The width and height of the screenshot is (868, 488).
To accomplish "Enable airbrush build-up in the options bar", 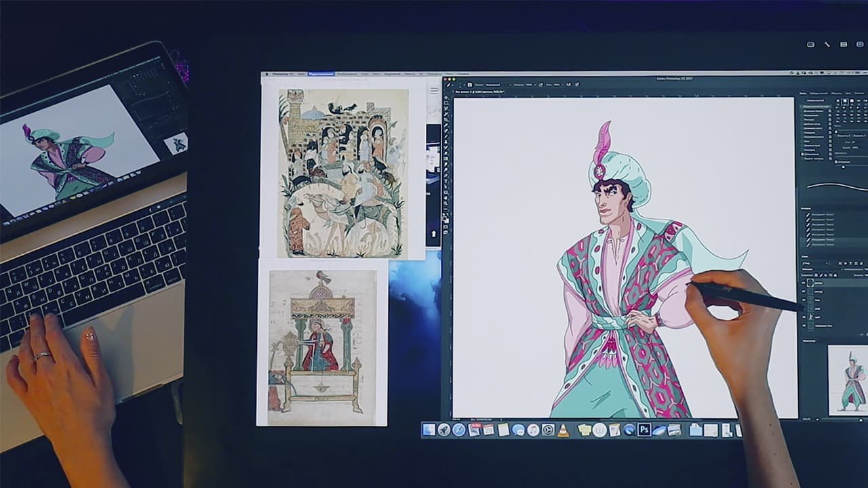I will [568, 85].
